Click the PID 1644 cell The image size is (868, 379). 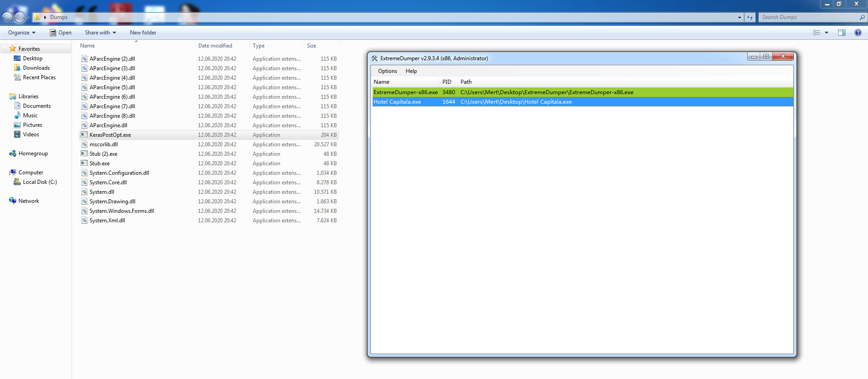(x=449, y=102)
